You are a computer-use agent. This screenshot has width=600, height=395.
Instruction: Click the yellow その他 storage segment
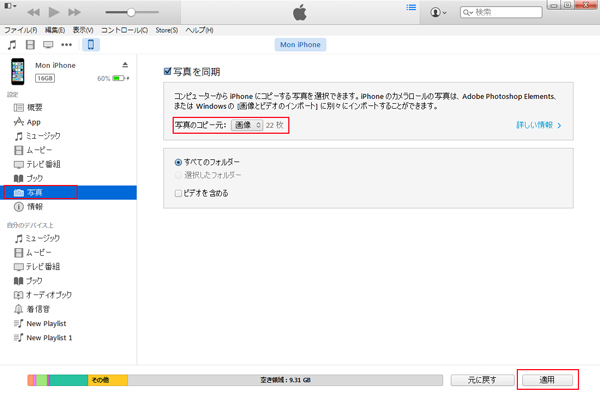point(108,380)
